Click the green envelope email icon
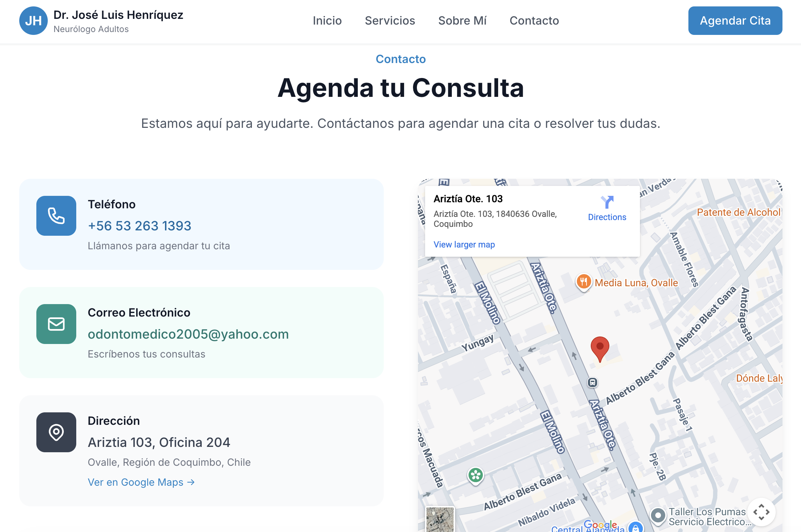Screen dimensions: 801x532 click(56, 324)
